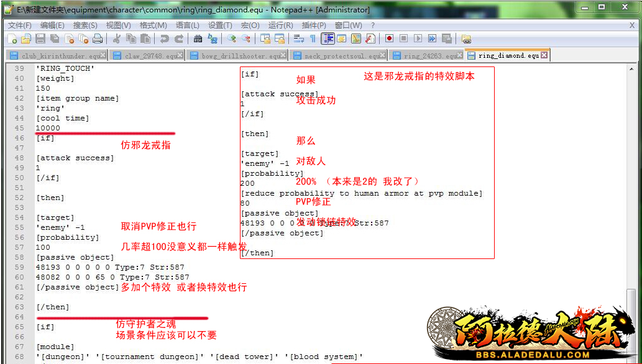Screen dimensions: 642x364
Task: Toggle show all characters (¶) button
Action: click(x=313, y=39)
